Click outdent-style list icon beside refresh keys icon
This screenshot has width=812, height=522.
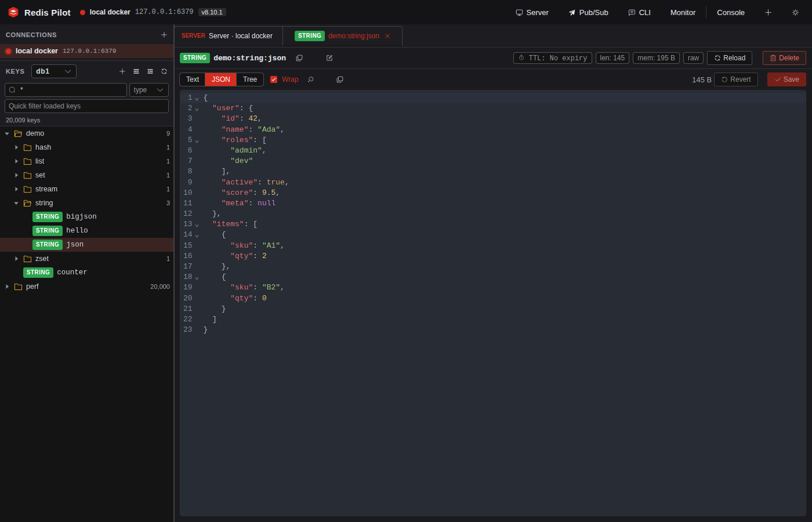point(150,71)
